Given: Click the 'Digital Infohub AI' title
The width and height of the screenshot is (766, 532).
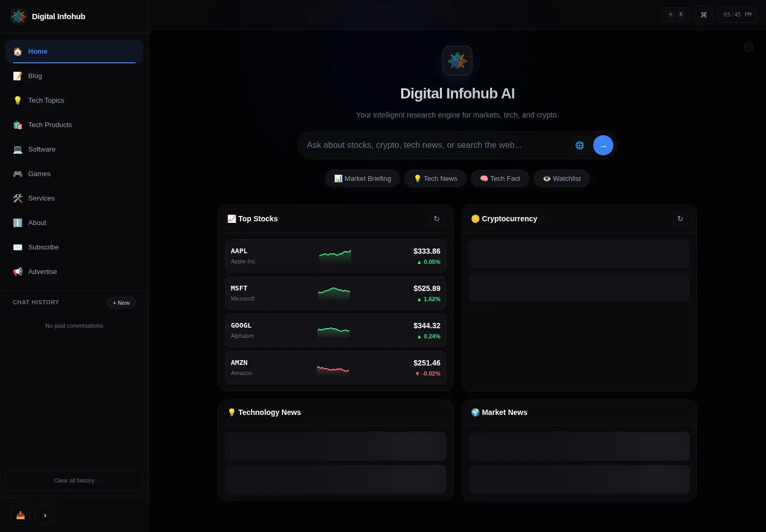Looking at the screenshot, I should (x=457, y=94).
